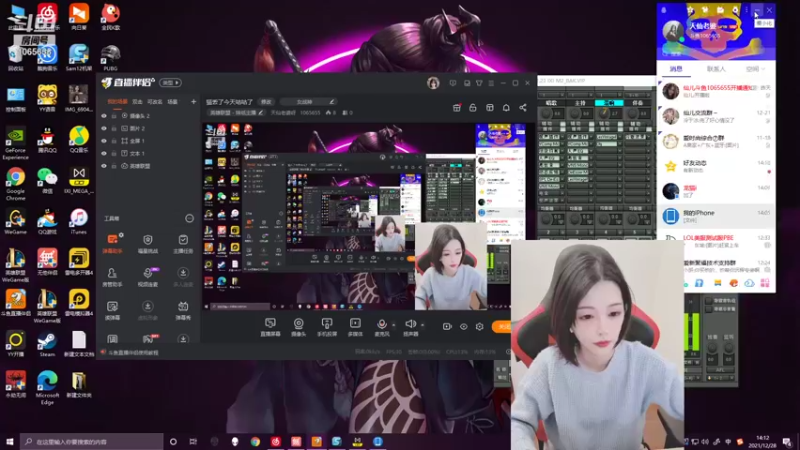Screen dimensions: 800x450
Task: Click the user avatar in streaming app title bar
Action: point(433,83)
